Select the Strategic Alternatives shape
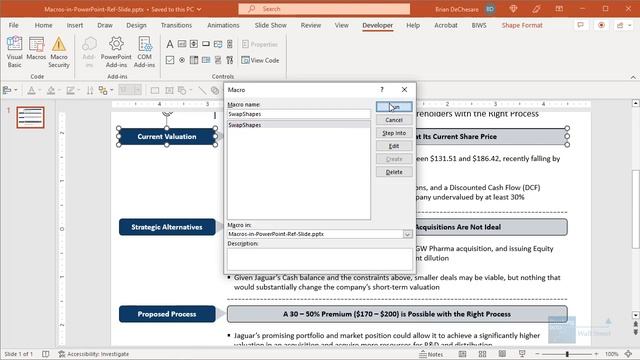This screenshot has width=640, height=360. pyautogui.click(x=167, y=227)
